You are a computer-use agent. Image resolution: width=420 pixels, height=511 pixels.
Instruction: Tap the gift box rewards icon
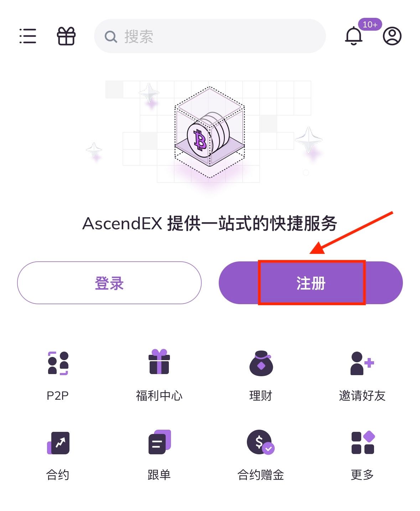[x=66, y=36]
